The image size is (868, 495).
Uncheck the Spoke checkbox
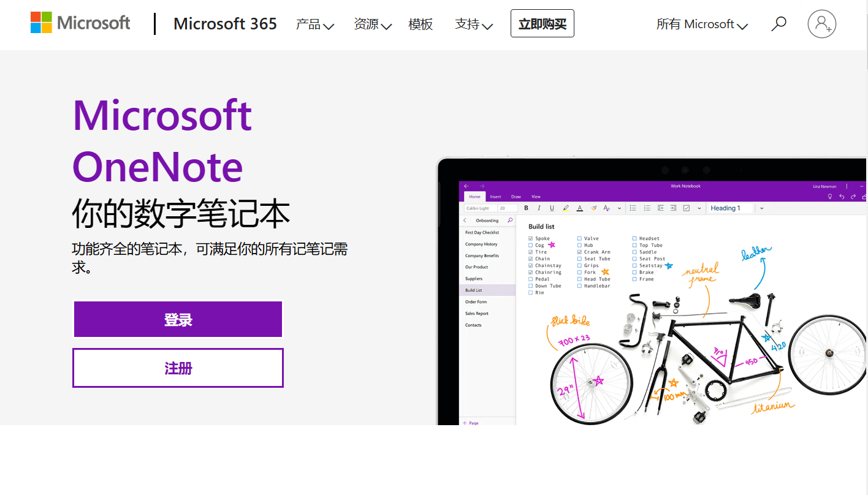point(530,238)
